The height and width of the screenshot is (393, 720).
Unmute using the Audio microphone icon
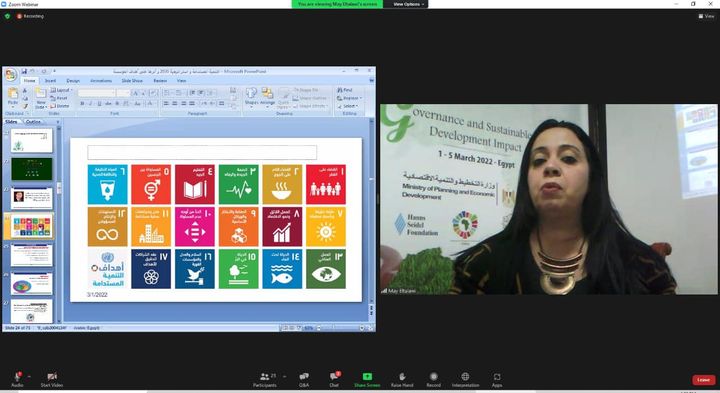(17, 376)
